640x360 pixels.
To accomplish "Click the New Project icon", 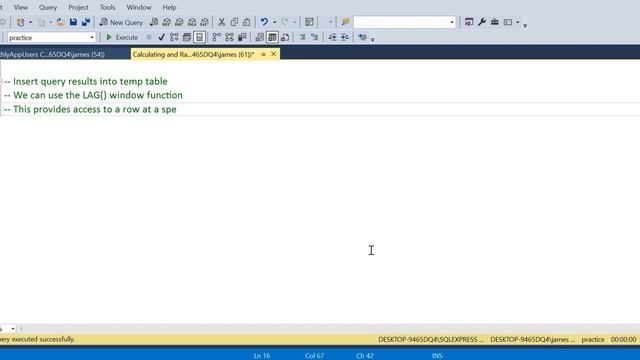I will point(20,22).
